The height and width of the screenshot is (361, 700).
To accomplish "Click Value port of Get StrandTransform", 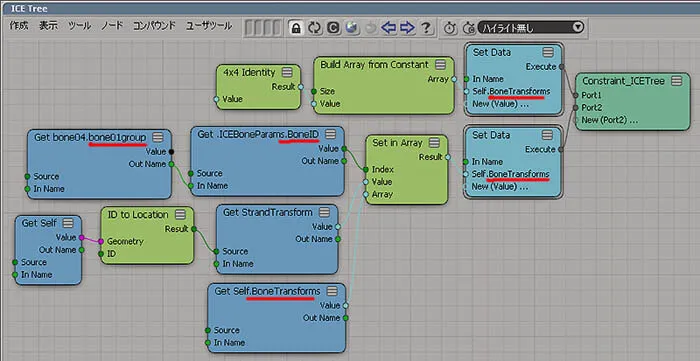I will 338,227.
